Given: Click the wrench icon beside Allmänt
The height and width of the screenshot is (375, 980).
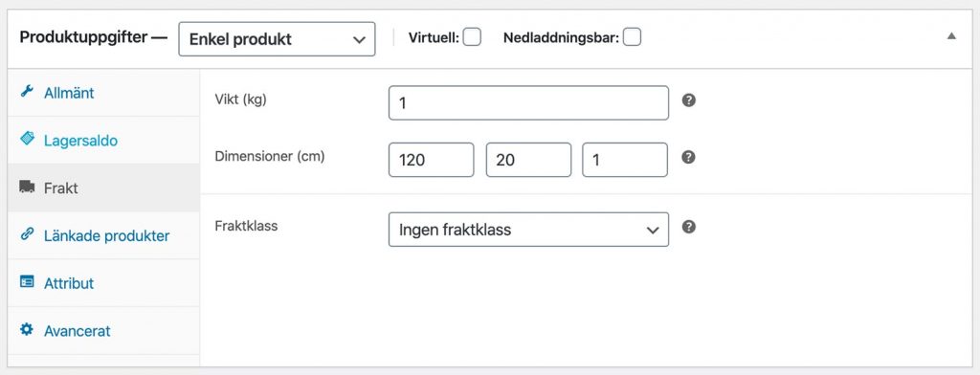Looking at the screenshot, I should [26, 92].
